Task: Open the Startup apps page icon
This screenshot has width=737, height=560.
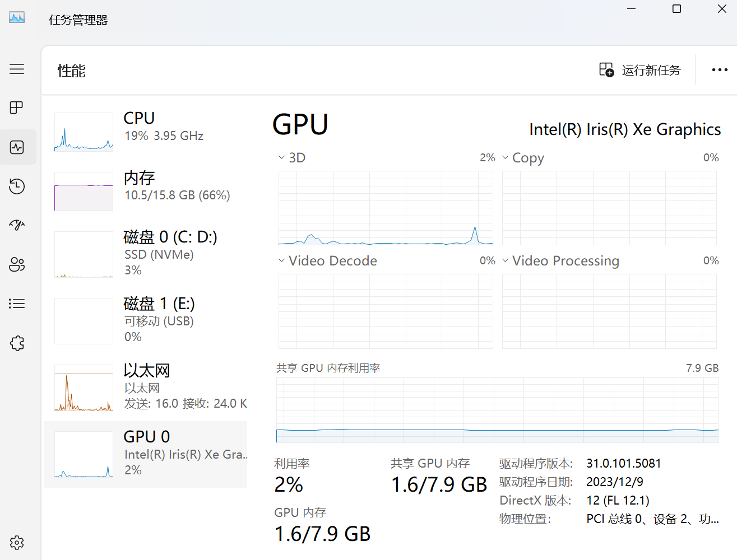Action: [17, 225]
